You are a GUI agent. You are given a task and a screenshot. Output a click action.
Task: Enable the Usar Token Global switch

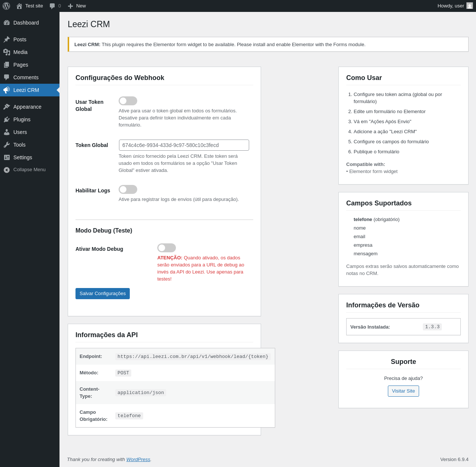point(128,101)
